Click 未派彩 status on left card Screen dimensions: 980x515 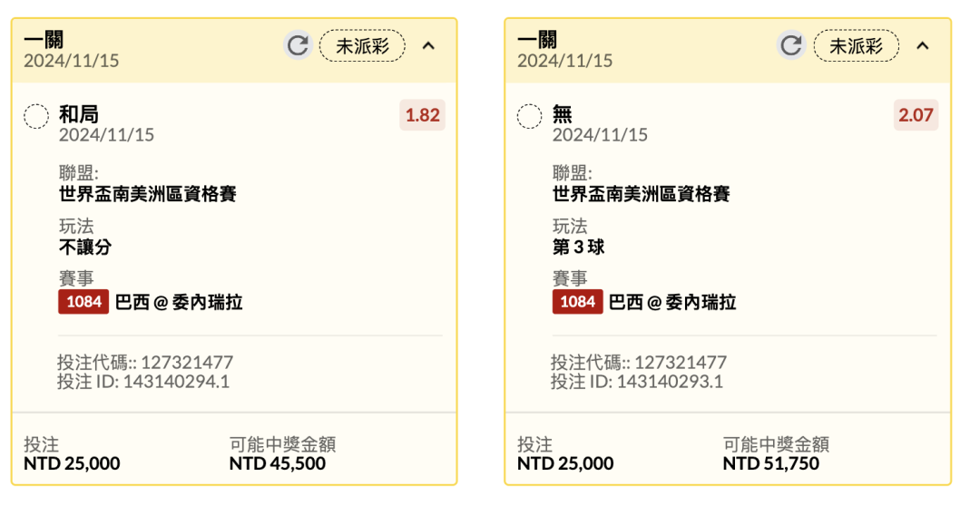tap(362, 45)
